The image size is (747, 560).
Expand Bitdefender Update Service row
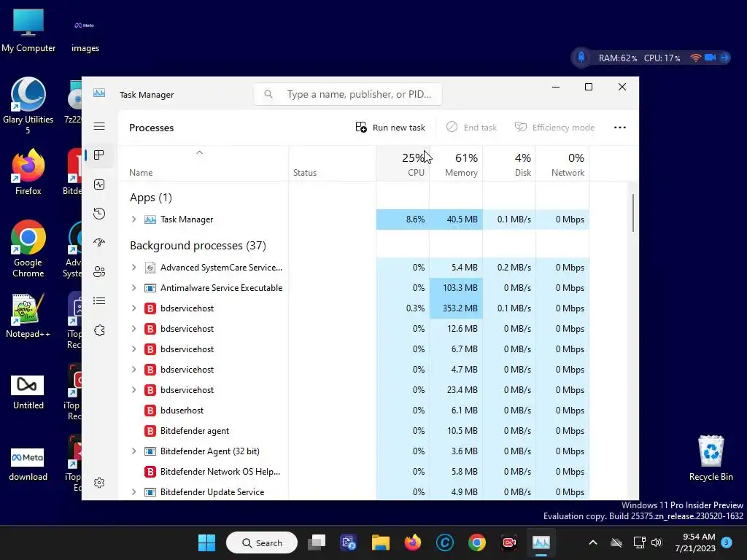[x=134, y=492]
